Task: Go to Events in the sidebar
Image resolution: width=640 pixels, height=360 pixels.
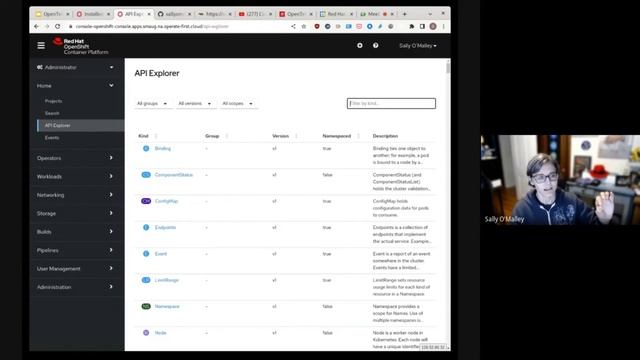Action: coord(52,138)
